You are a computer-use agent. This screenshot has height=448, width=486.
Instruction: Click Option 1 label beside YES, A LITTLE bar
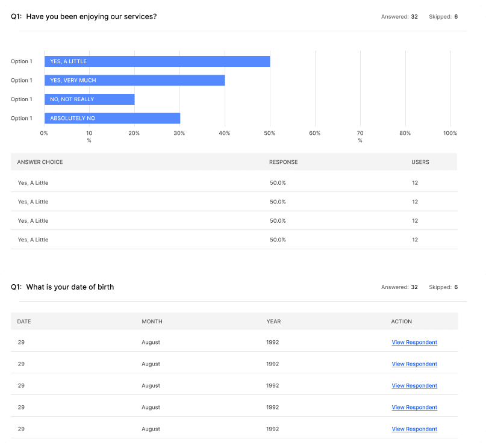click(x=22, y=61)
